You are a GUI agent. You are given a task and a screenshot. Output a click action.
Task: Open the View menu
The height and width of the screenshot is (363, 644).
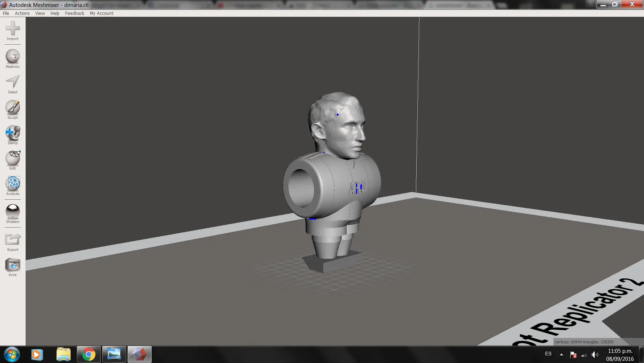click(40, 13)
